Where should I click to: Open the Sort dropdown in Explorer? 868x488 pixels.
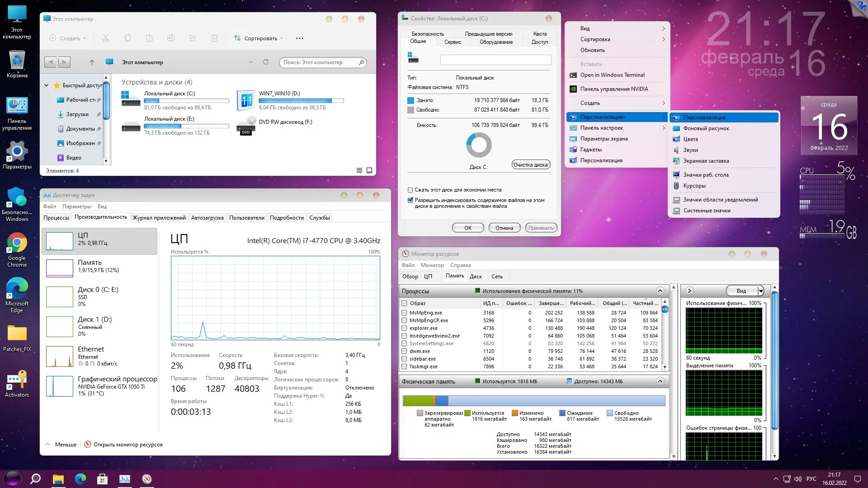[258, 38]
